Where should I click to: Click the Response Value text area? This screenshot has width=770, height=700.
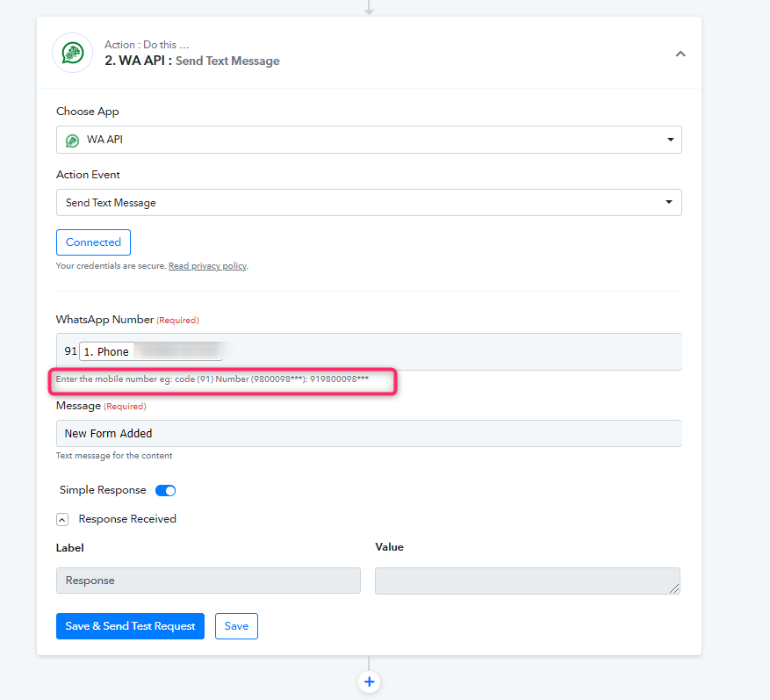point(528,581)
